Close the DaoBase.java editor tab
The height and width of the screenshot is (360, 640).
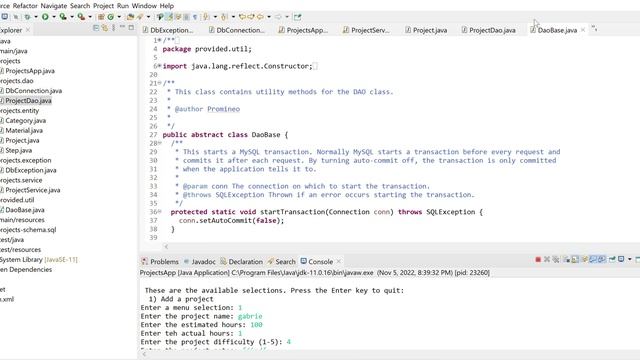[x=583, y=30]
